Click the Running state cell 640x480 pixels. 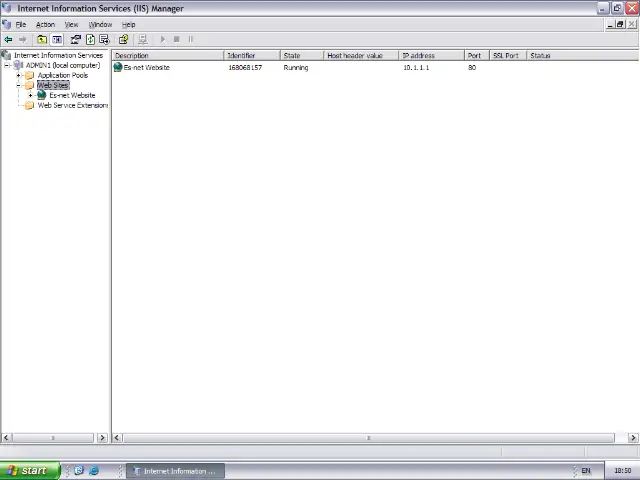point(296,67)
